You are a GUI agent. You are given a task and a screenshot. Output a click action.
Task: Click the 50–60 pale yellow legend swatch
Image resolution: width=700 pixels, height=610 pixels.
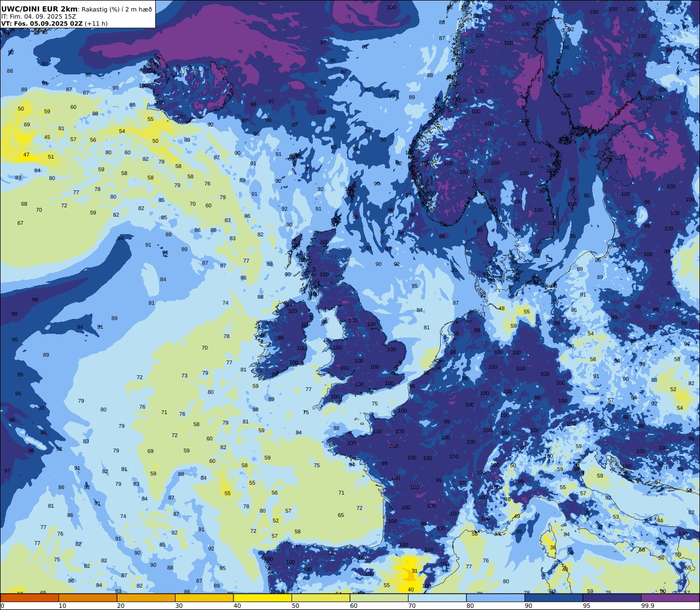pyautogui.click(x=320, y=598)
